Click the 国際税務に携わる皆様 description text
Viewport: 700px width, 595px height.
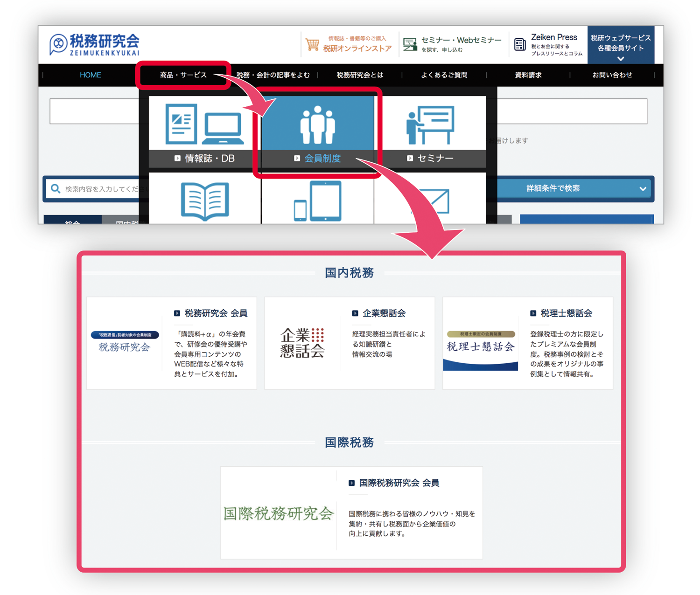point(412,524)
